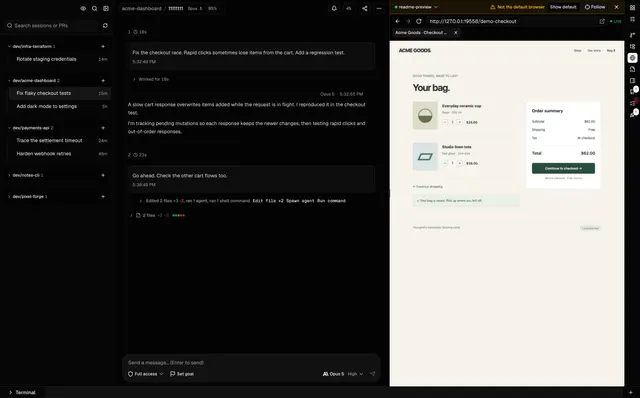Add a session to dev/notes-cli

(103, 176)
